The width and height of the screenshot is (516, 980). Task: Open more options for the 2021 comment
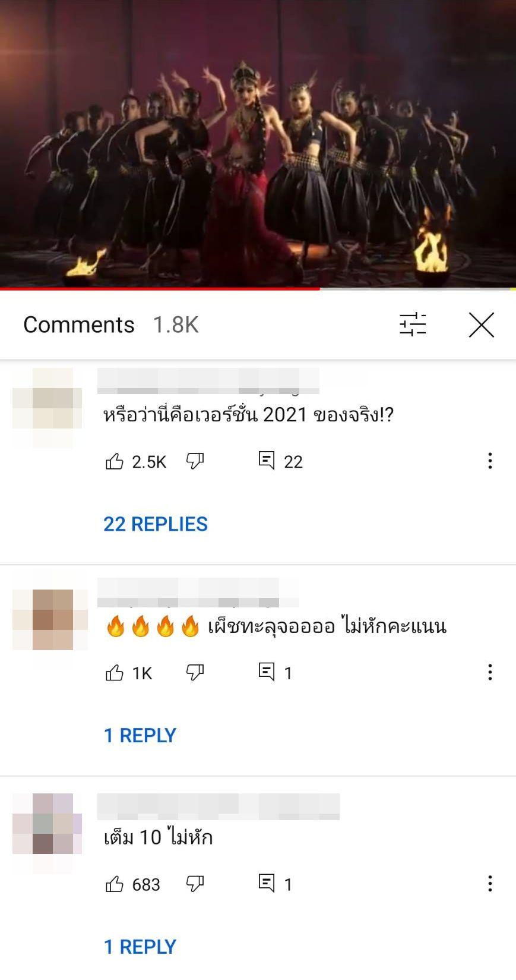[490, 461]
